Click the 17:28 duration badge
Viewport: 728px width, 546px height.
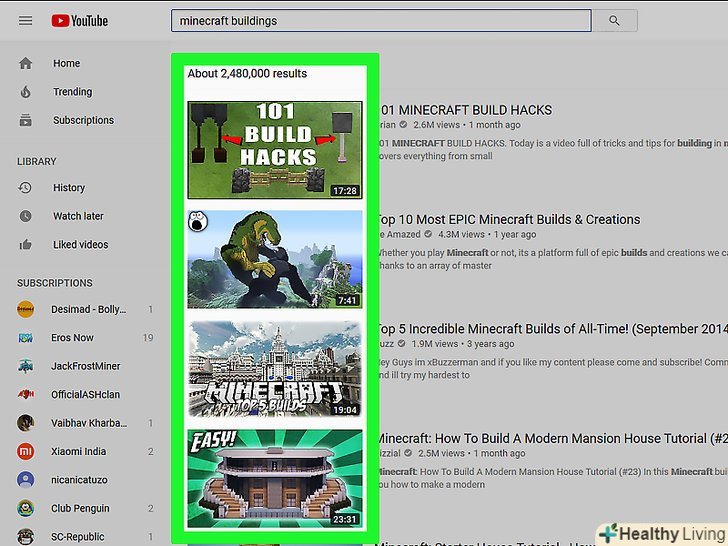(x=345, y=191)
